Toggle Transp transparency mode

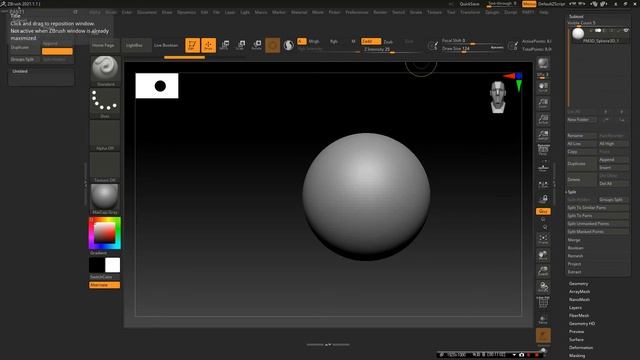click(x=543, y=319)
